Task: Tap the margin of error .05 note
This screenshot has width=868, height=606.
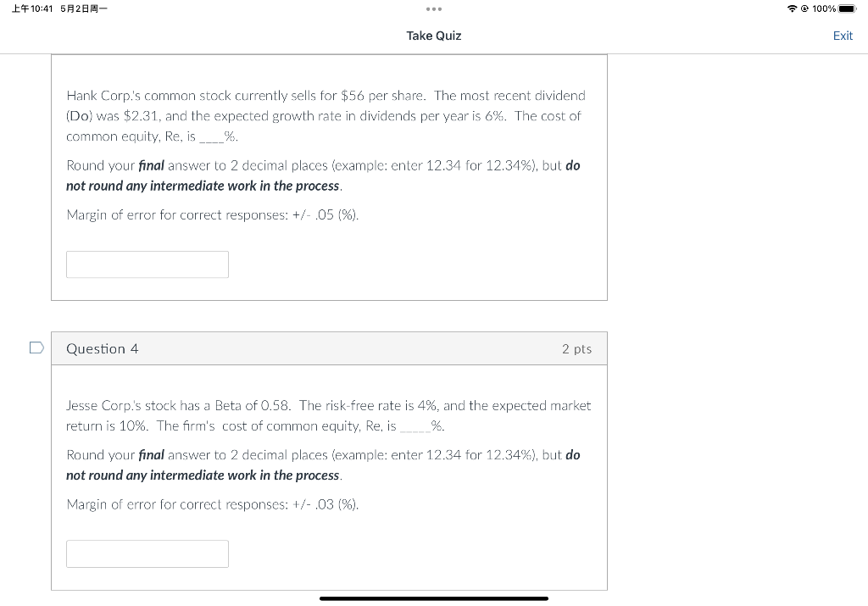Action: [213, 214]
